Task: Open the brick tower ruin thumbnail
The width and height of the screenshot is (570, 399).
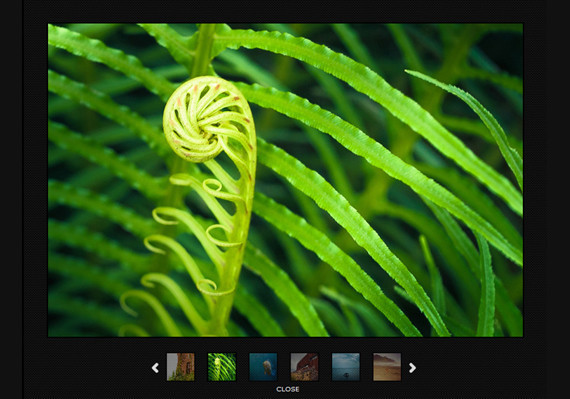Action: click(x=180, y=367)
